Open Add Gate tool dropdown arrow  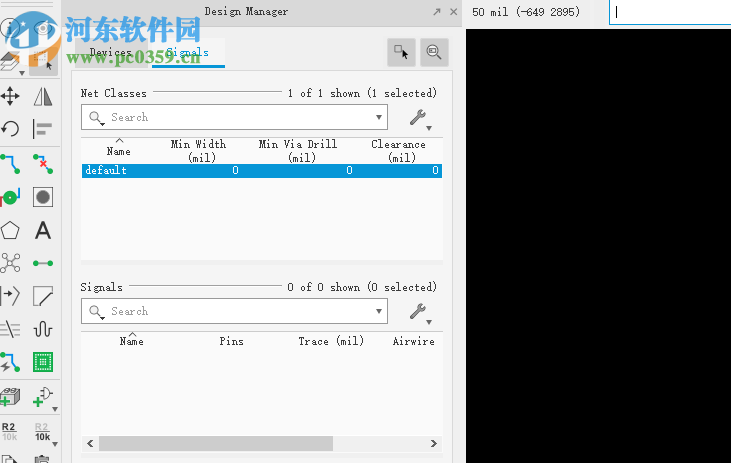pyautogui.click(x=55, y=409)
